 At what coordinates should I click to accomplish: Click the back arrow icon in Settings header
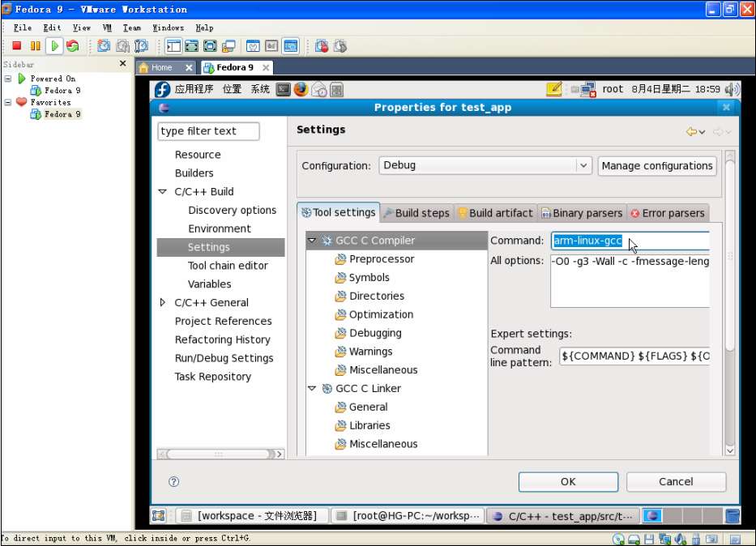691,131
